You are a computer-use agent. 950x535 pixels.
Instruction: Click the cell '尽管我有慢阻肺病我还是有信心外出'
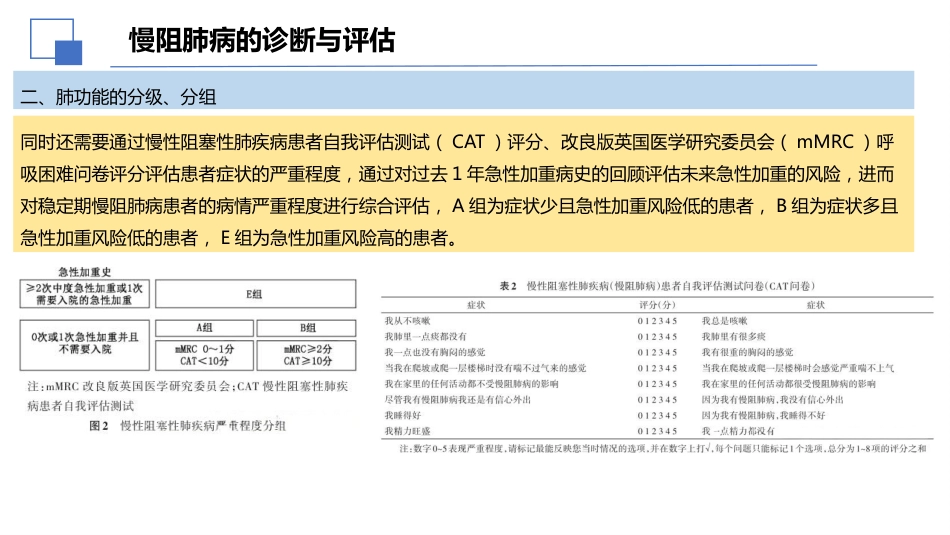tap(457, 400)
